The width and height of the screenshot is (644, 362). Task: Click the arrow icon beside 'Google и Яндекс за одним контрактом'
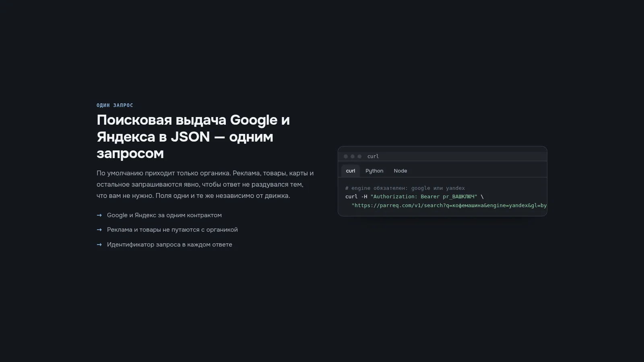(x=99, y=215)
